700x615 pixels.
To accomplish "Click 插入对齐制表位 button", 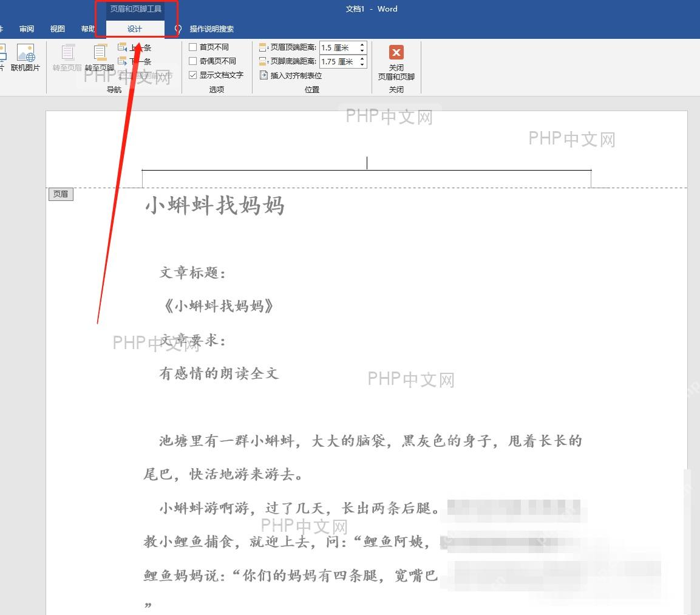I will (291, 75).
